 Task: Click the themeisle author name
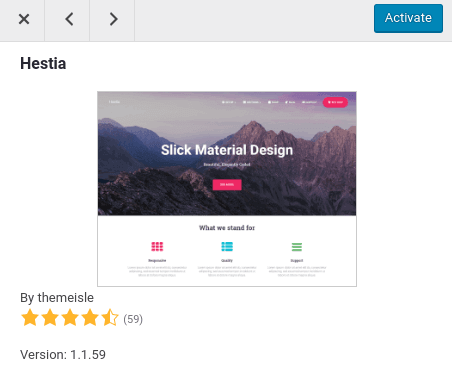click(66, 297)
